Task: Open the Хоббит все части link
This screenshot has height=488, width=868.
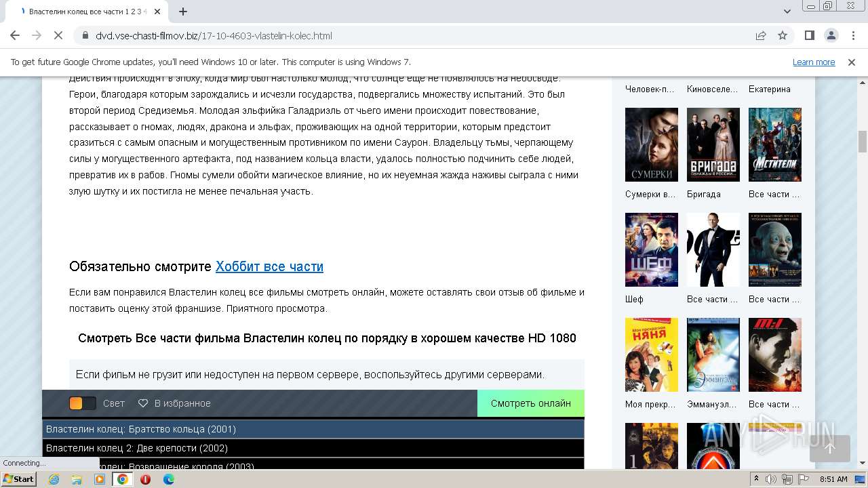Action: [269, 266]
